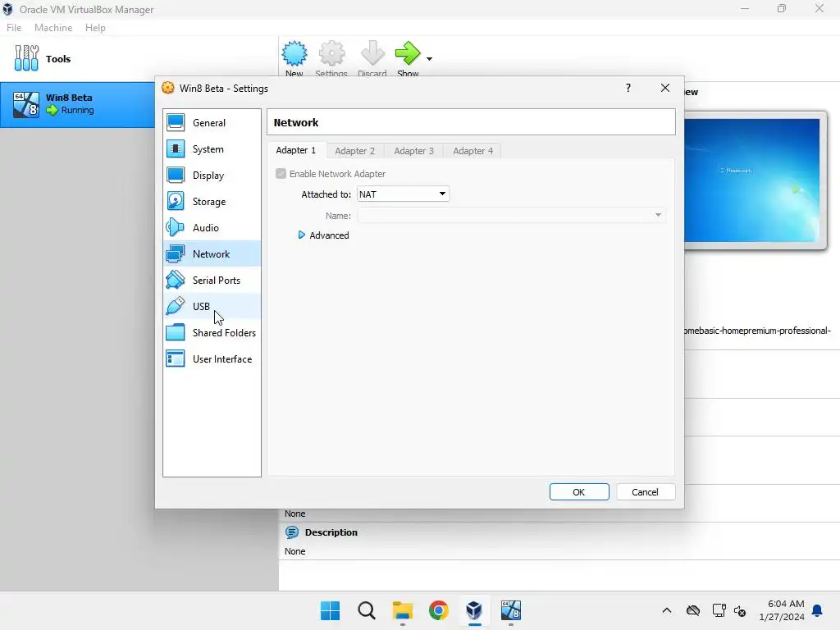Viewport: 840px width, 630px height.
Task: Open the Shared Folders settings category
Action: click(x=212, y=333)
